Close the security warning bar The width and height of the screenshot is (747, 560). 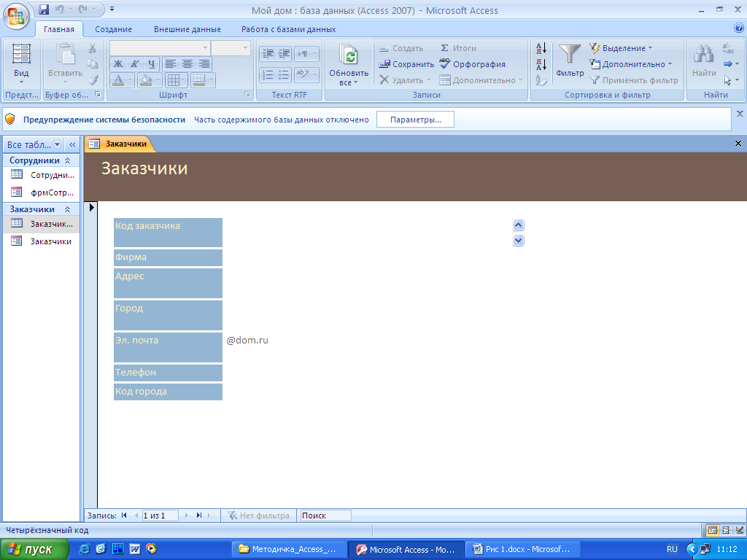click(740, 114)
